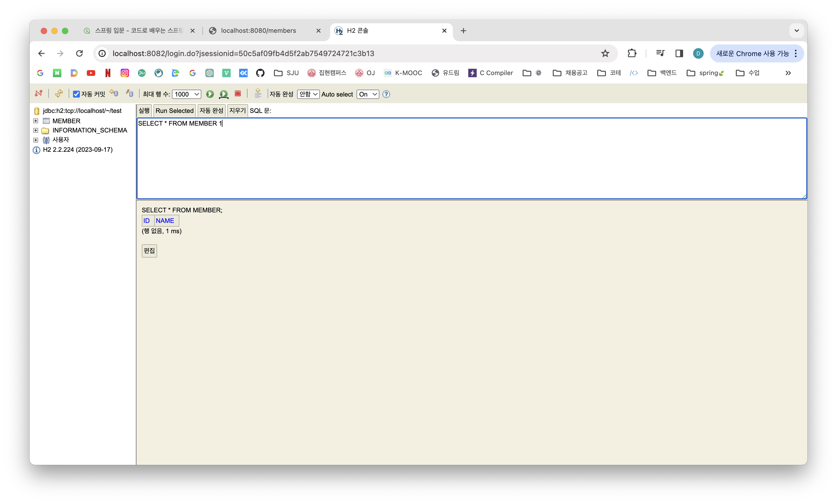The height and width of the screenshot is (504, 837).
Task: Click the disconnect icon in H2 toolbar
Action: [x=38, y=93]
